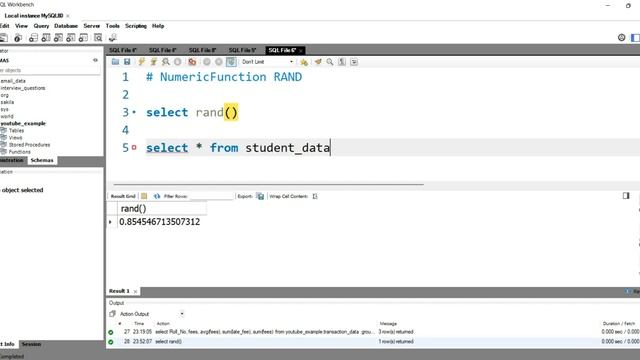Run explain plan on current statement

(166, 62)
